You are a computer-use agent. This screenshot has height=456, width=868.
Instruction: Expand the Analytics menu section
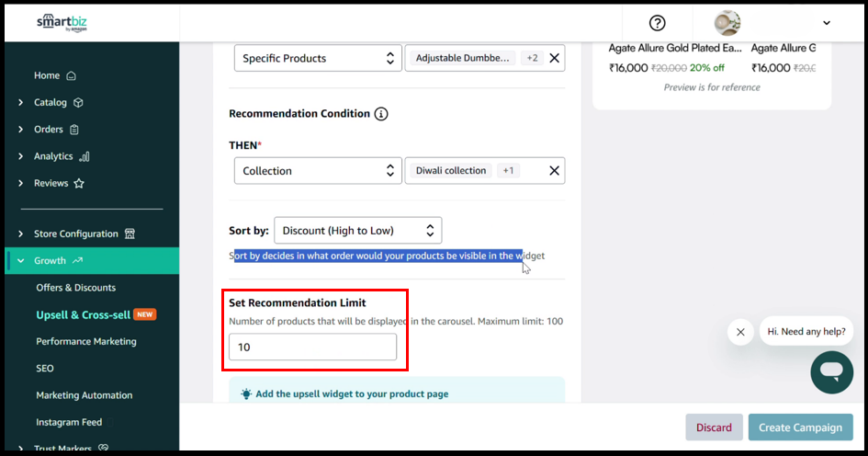tap(53, 156)
